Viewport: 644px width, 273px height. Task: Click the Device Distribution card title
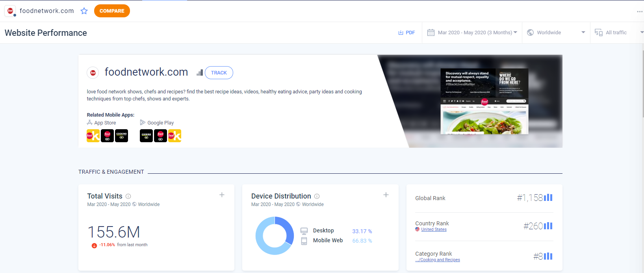click(x=281, y=196)
